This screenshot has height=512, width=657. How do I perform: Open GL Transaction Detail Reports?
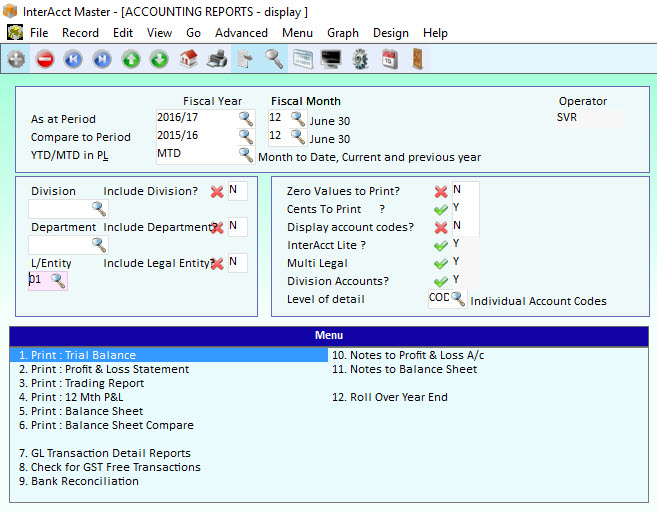coord(105,453)
